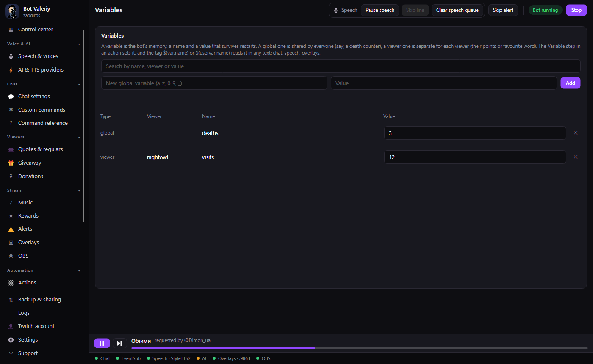The width and height of the screenshot is (593, 364).
Task: Open the Command reference page
Action: [42, 123]
